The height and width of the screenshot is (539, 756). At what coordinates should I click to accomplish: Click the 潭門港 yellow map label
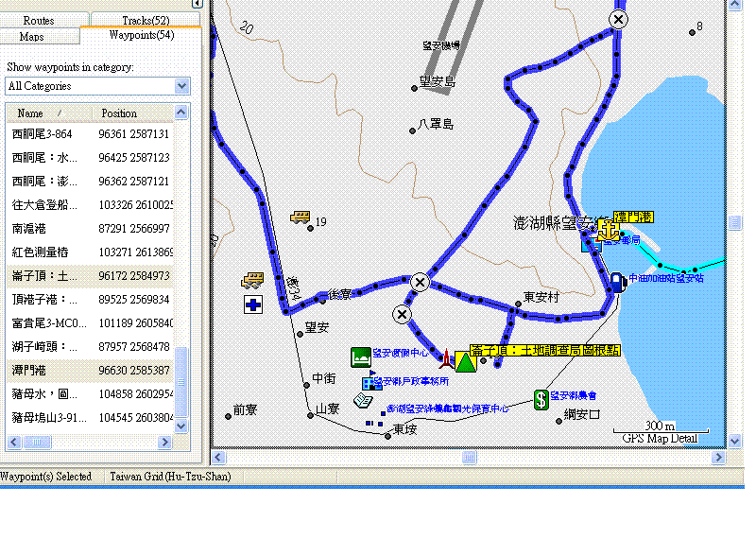(633, 217)
